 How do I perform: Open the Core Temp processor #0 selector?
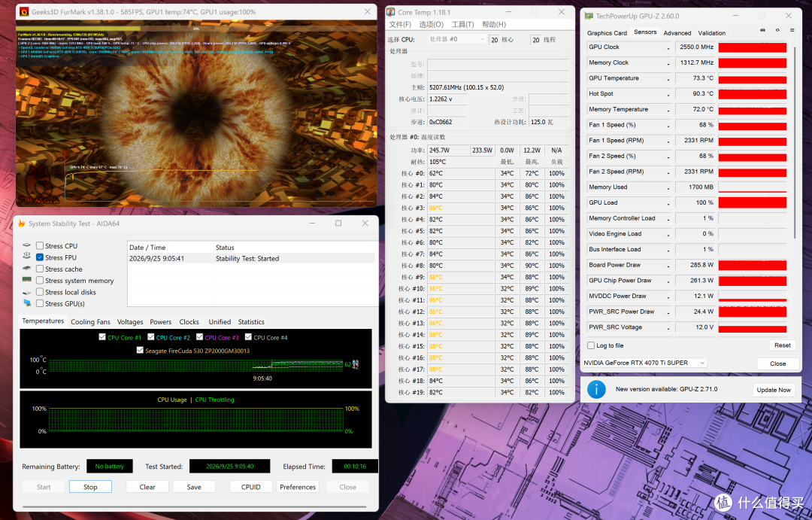click(x=457, y=39)
